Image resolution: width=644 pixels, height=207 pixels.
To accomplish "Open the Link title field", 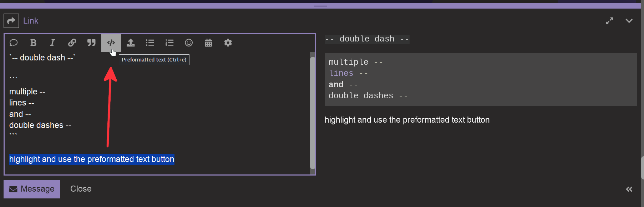I will (31, 21).
